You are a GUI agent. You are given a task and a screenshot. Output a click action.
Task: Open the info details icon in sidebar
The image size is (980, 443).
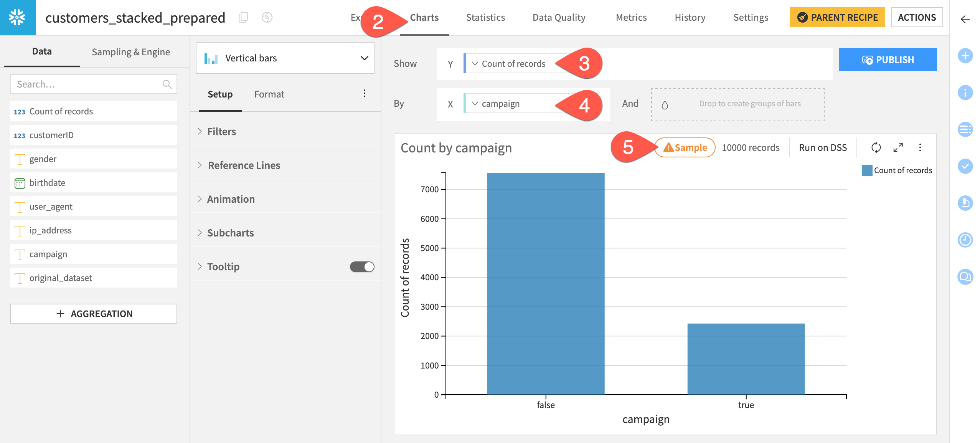tap(965, 93)
